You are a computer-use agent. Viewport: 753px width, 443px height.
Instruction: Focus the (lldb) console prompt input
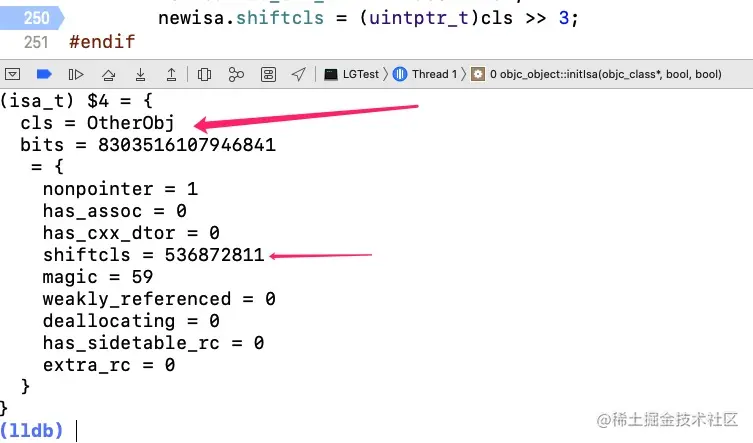pos(77,431)
